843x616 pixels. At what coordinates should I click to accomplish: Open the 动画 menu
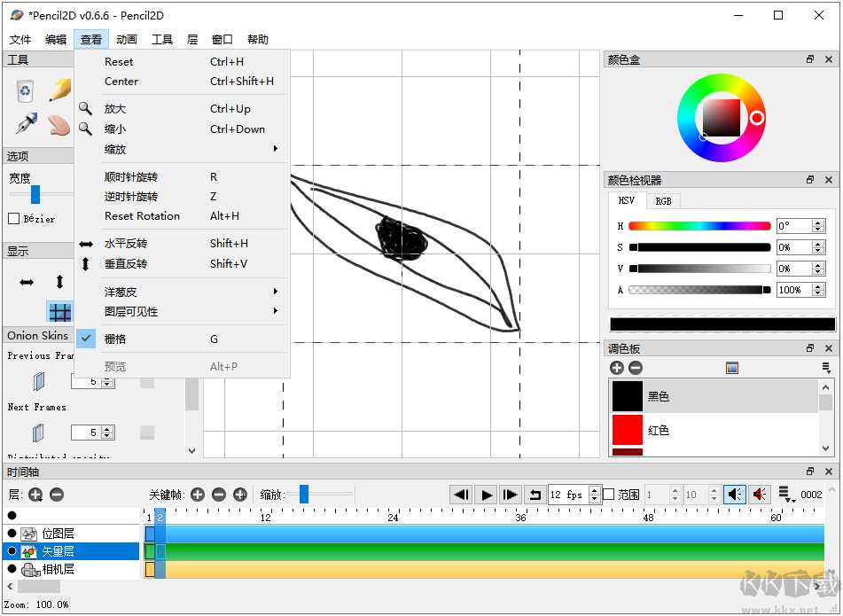tap(126, 39)
